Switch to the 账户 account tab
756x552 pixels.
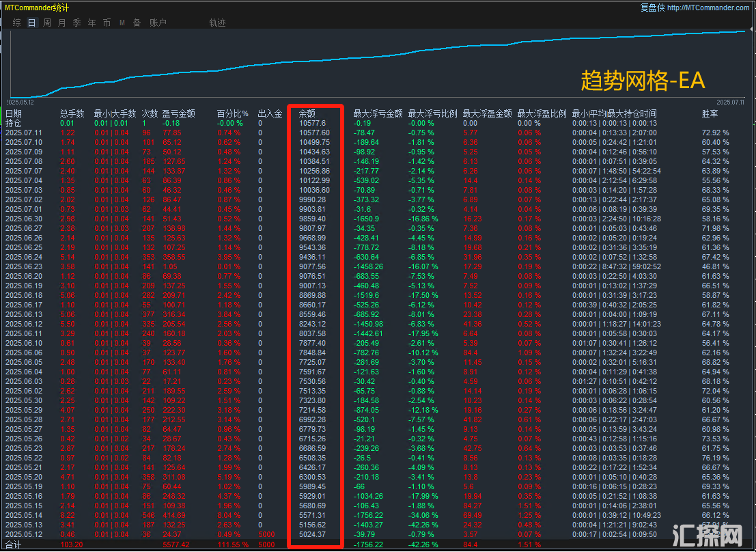tap(158, 23)
